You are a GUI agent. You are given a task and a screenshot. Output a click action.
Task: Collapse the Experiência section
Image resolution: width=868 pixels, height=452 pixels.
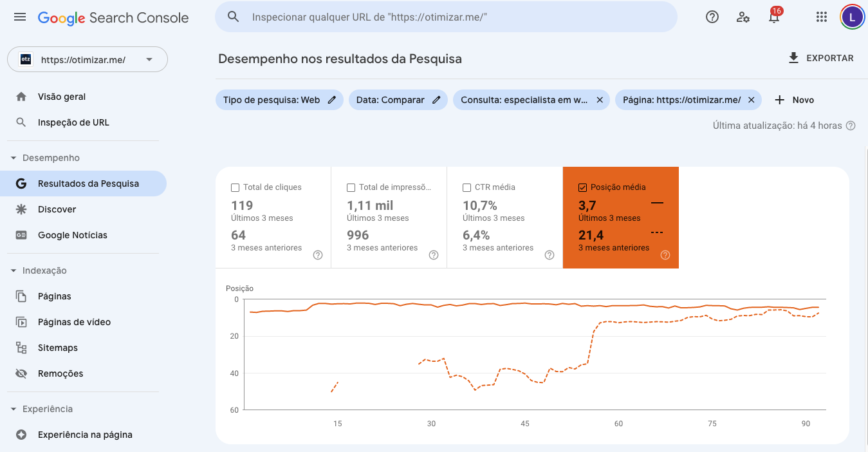point(14,409)
